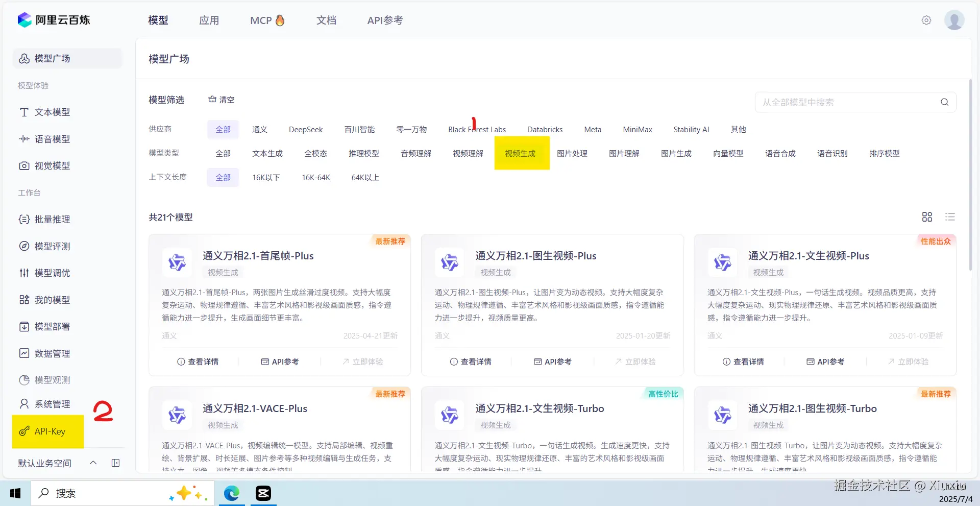
Task: Click API参考 on 首尾帧-Plus card
Action: (x=280, y=362)
